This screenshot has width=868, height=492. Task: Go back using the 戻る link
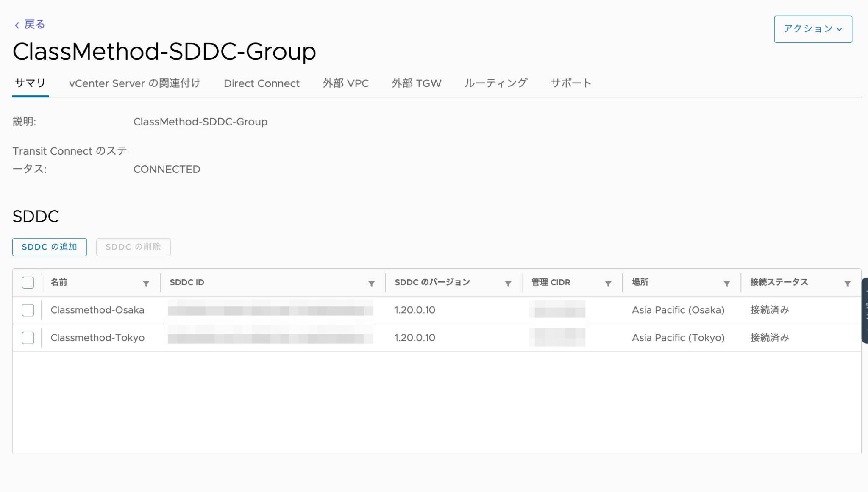(33, 24)
